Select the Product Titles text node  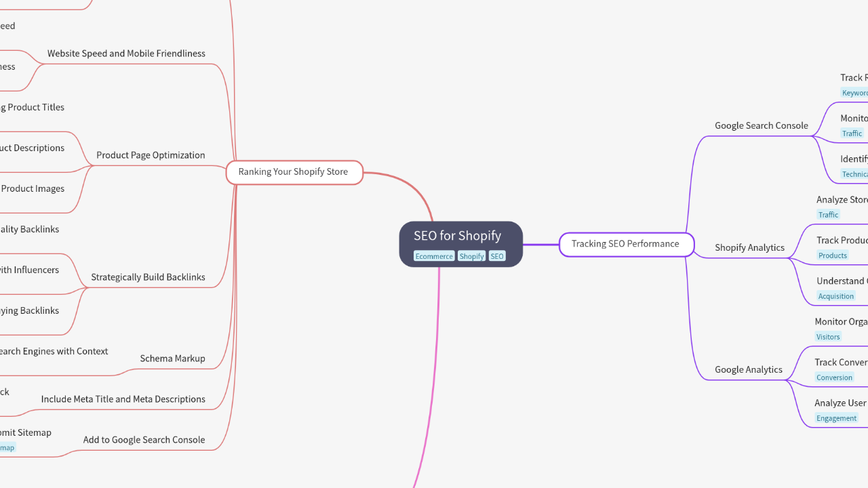(33, 107)
